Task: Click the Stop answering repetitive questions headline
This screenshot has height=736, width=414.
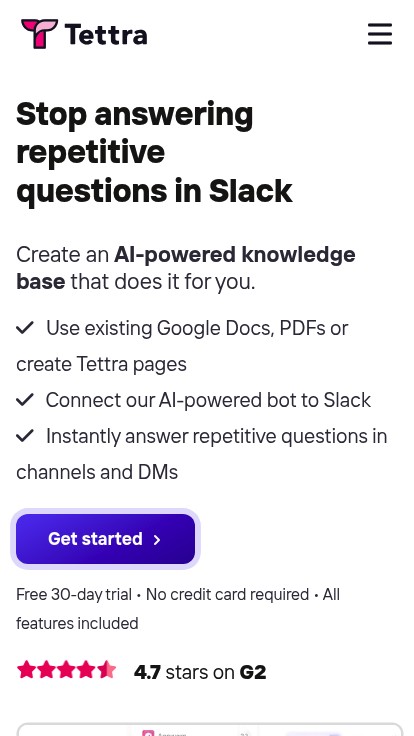Action: (154, 153)
